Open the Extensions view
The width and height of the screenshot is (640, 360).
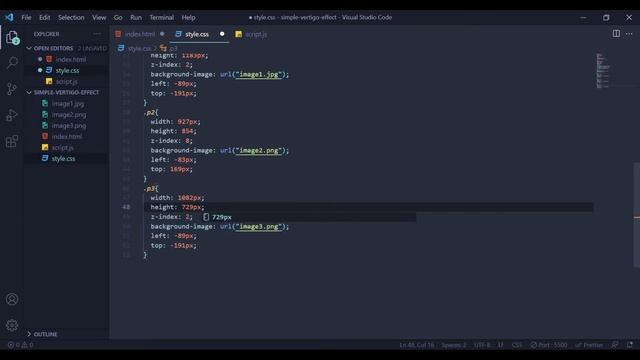pyautogui.click(x=12, y=141)
